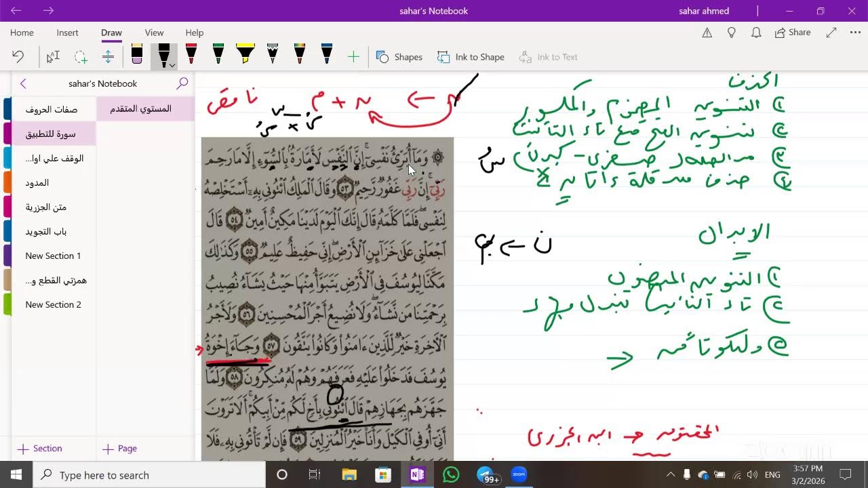Switch to the Zoom taskbar icon
Image resolution: width=868 pixels, height=488 pixels.
519,474
